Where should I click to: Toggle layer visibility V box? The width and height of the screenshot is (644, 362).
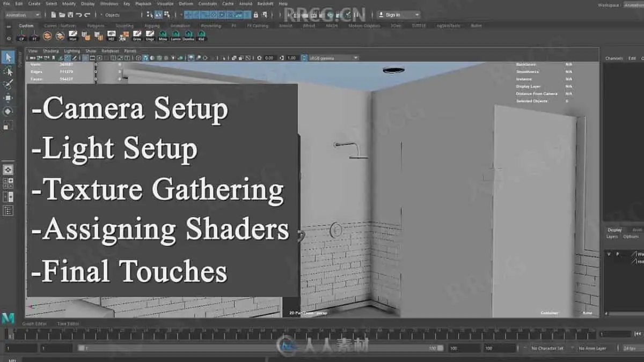(609, 254)
